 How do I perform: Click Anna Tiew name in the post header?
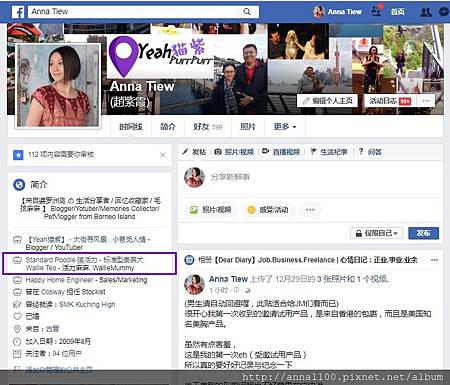[x=228, y=279]
